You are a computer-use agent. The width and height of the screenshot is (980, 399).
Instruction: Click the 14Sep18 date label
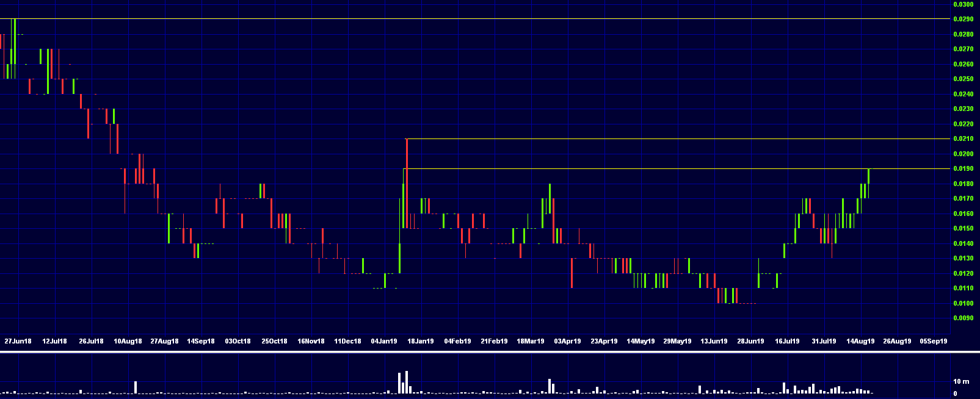[x=201, y=341]
